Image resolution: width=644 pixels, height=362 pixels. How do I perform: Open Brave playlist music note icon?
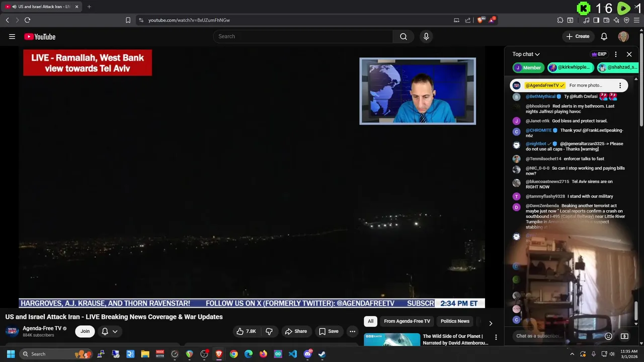tap(586, 20)
